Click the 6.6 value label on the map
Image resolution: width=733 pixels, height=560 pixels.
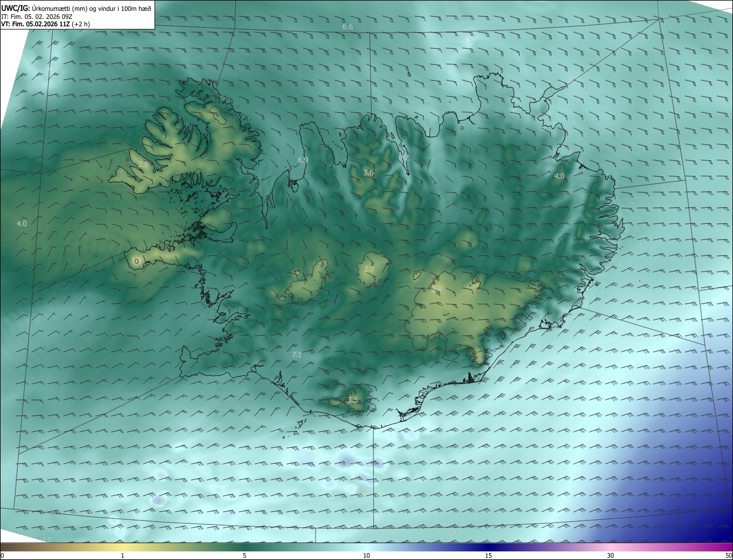point(348,27)
